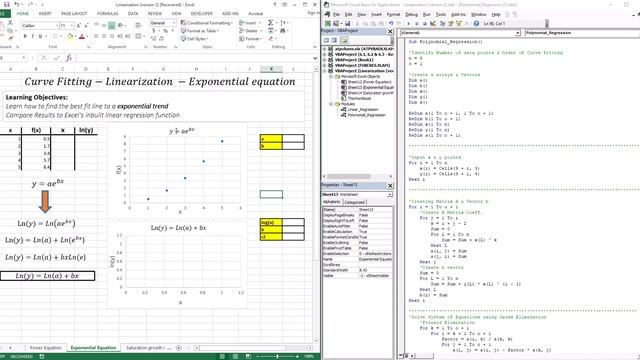Click the Cut scissors icon in Excel

pos(11,22)
